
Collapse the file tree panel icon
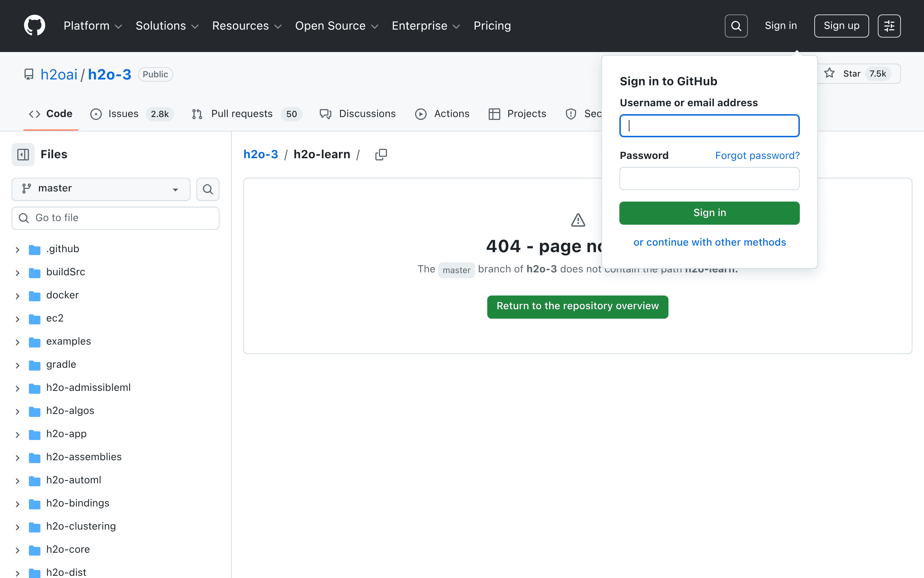[x=23, y=155]
